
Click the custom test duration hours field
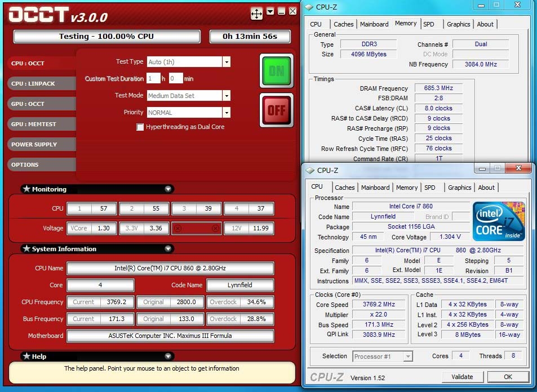[153, 79]
